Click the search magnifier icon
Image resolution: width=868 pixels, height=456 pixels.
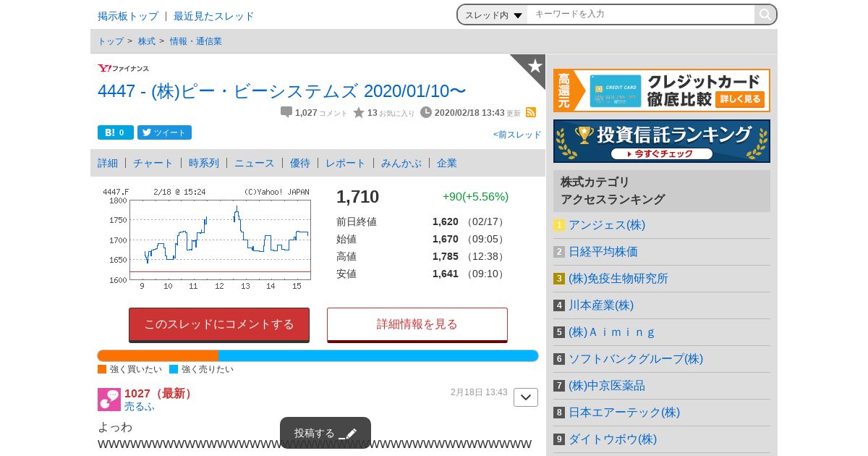[x=765, y=14]
